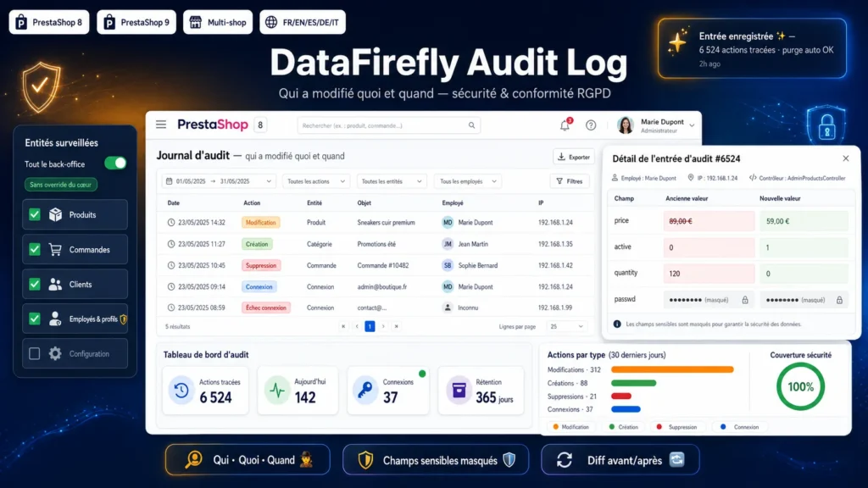Viewport: 868px width, 488px height.
Task: Click the PrestaShop 9 tag at top
Action: pos(136,22)
